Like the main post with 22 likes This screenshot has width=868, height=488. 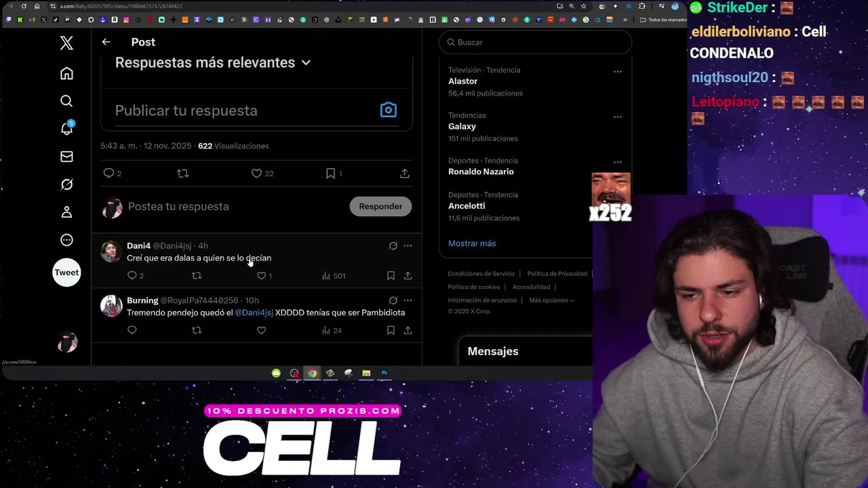tap(262, 174)
